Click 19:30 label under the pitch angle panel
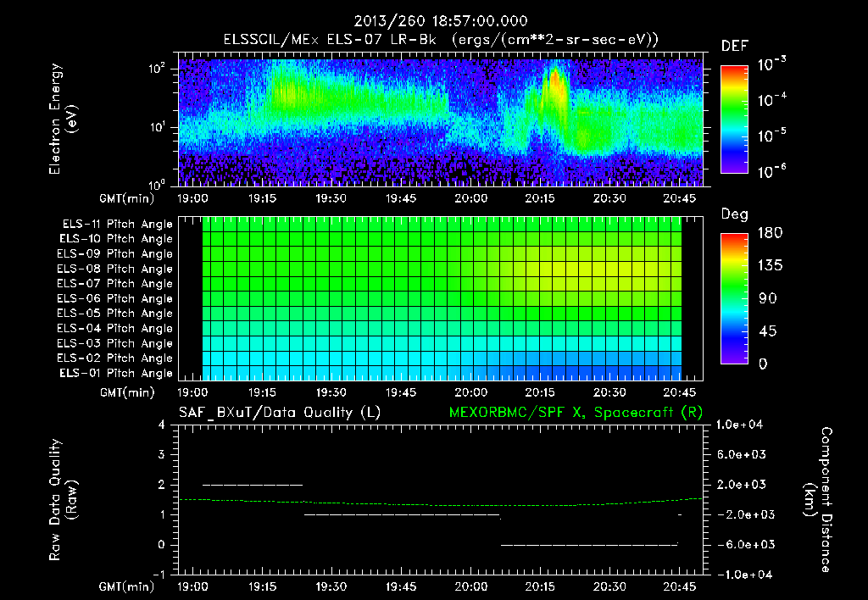This screenshot has width=868, height=600. (x=331, y=392)
